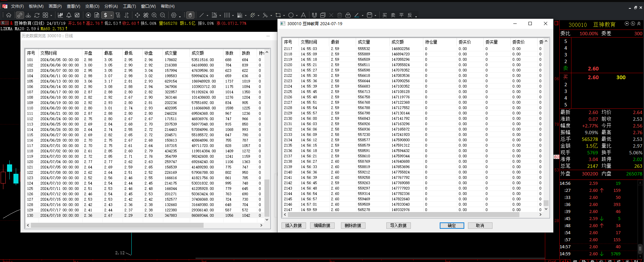
Task: Select the text annotation tool
Action: click(x=303, y=15)
